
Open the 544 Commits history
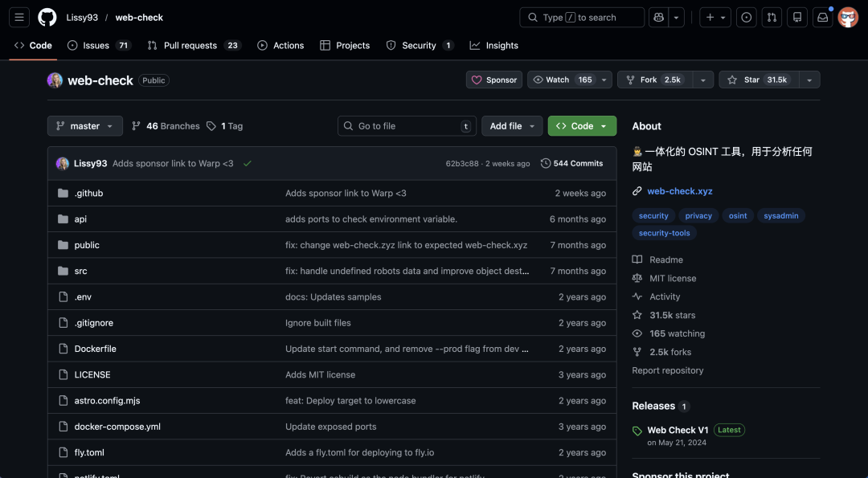point(572,163)
